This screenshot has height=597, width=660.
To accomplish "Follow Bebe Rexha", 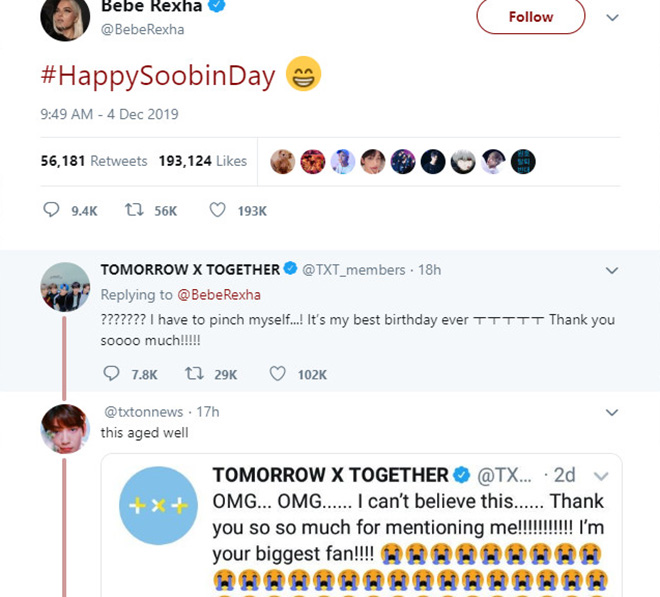I will coord(530,17).
